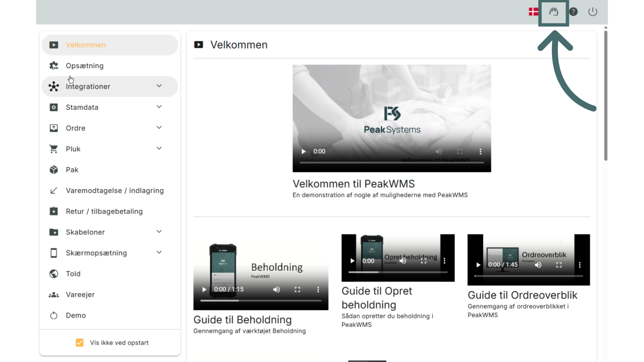Expand the Skærmopsætning chevron

pyautogui.click(x=159, y=252)
